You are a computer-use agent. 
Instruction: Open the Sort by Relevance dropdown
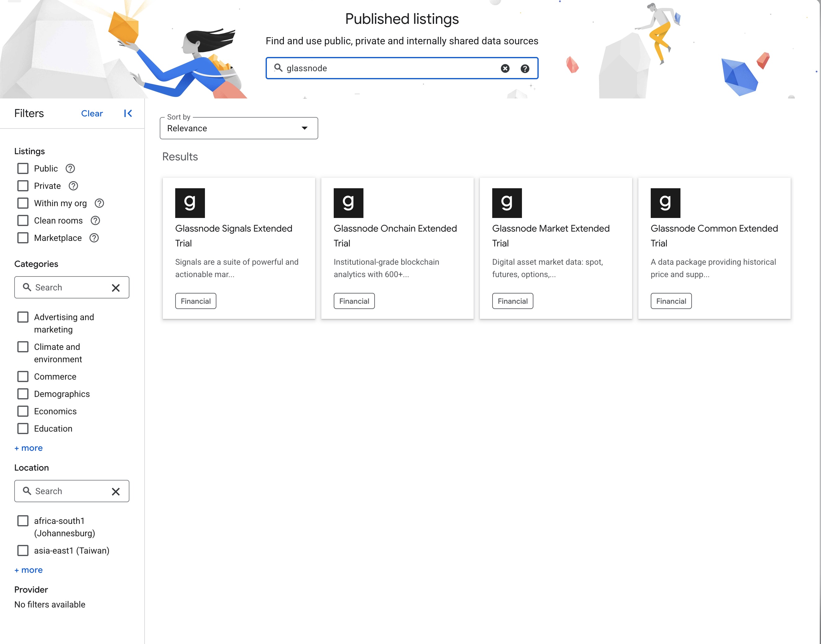point(239,128)
